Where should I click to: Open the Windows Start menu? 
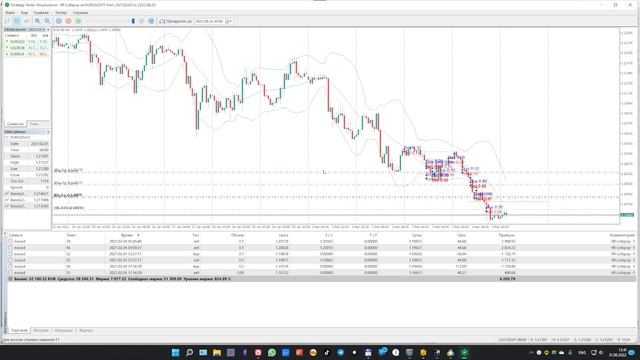pyautogui.click(x=176, y=353)
